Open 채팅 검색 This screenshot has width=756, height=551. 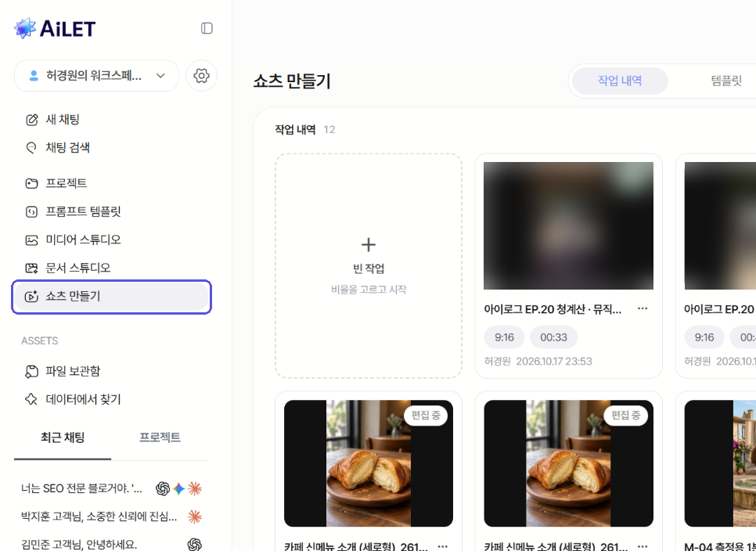(111, 147)
